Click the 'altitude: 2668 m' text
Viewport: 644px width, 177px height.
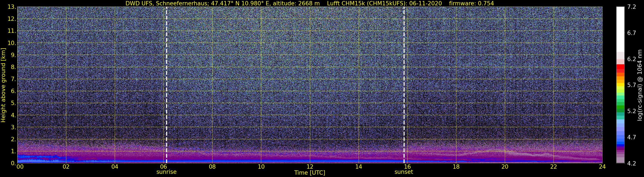click(296, 3)
